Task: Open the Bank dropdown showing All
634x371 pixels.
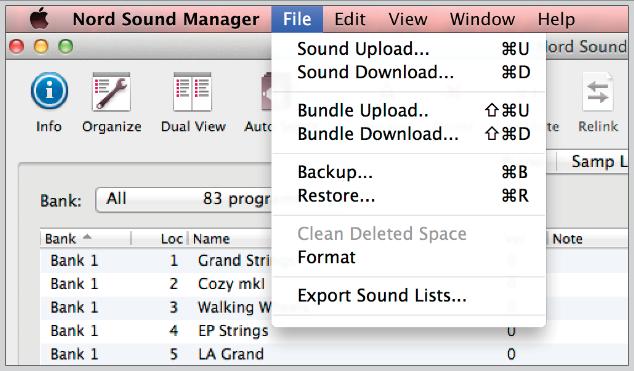Action: pos(184,199)
